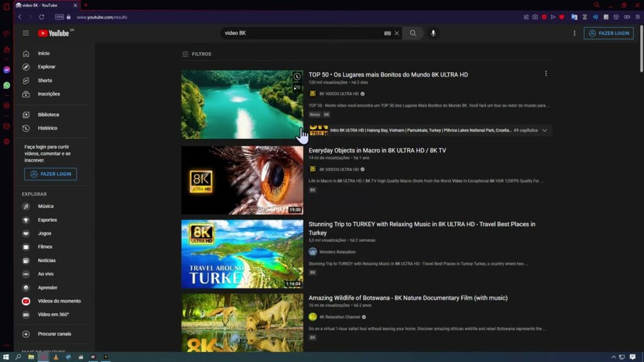Open Everyday Objects in Macro video title
This screenshot has height=362, width=644.
pyautogui.click(x=377, y=151)
